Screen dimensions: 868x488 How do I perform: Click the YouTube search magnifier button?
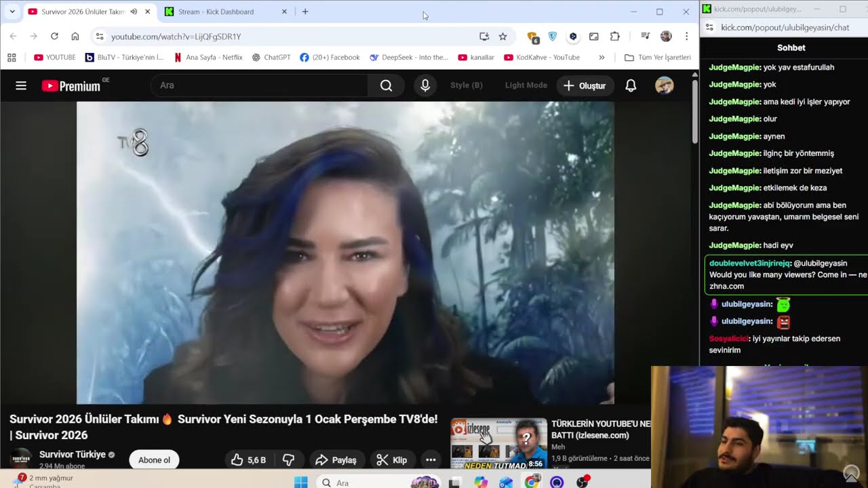pyautogui.click(x=386, y=86)
